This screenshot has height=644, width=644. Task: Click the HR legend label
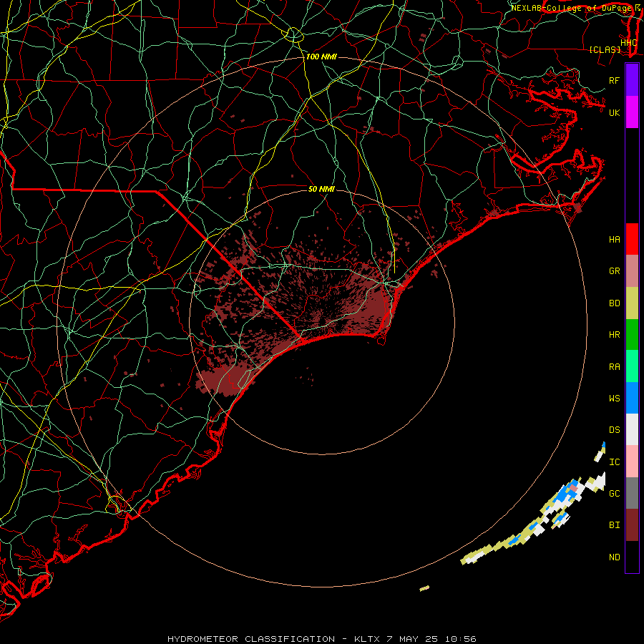pos(614,335)
